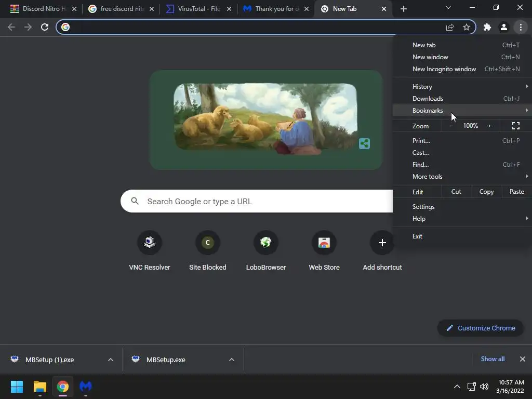This screenshot has width=532, height=399.
Task: Click the Google doodle share icon
Action: (364, 143)
